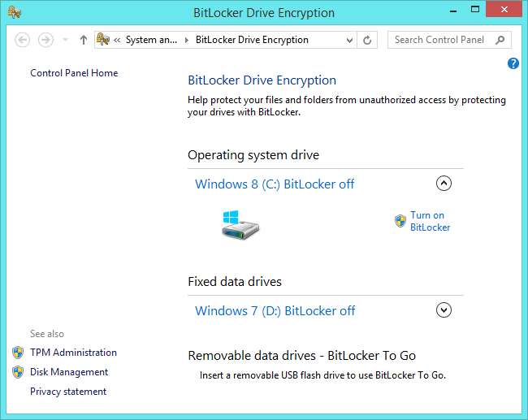
Task: Refresh the BitLocker page
Action: [x=367, y=40]
